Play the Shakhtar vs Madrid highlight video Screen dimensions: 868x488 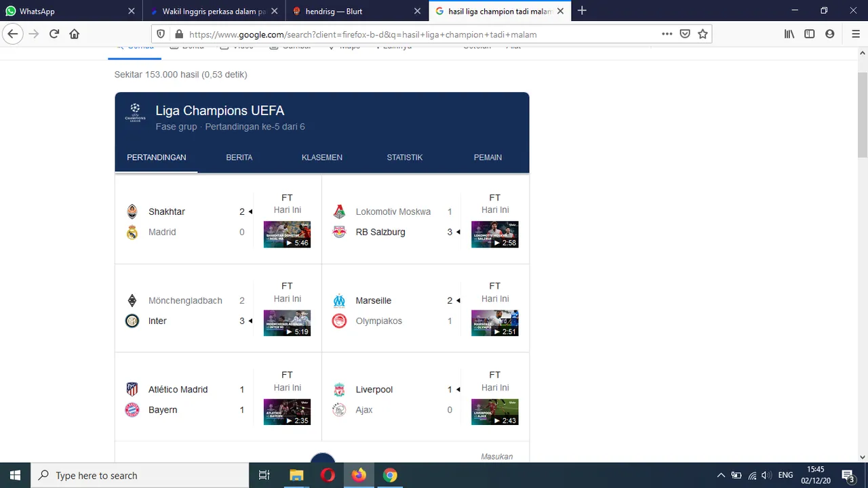pos(287,235)
